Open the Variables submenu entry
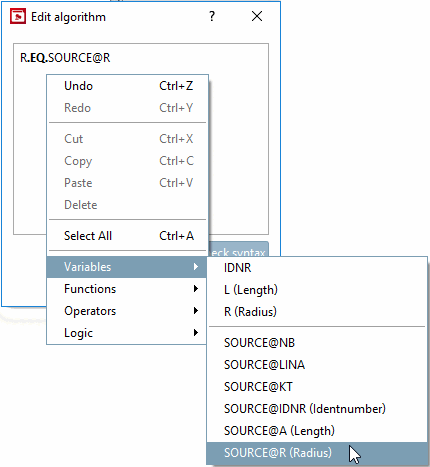 127,267
